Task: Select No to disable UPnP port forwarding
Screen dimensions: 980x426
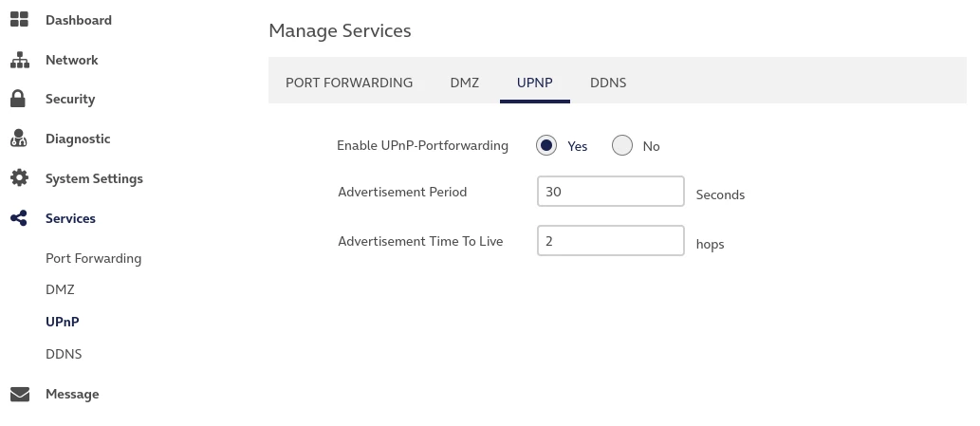Action: pyautogui.click(x=622, y=146)
